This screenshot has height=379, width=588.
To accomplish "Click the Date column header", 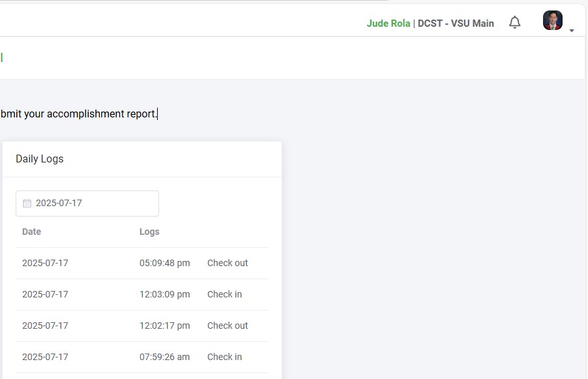I will click(31, 232).
